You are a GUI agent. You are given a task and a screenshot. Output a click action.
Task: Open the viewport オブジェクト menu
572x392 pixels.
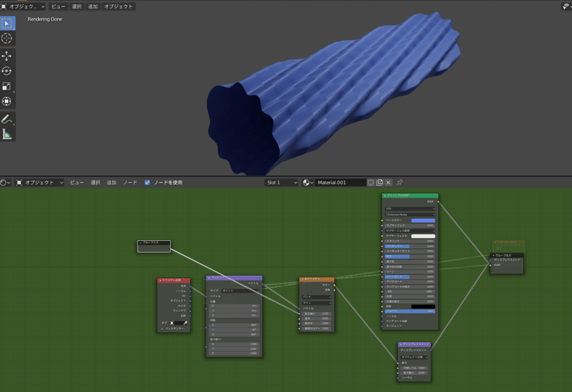pyautogui.click(x=119, y=7)
